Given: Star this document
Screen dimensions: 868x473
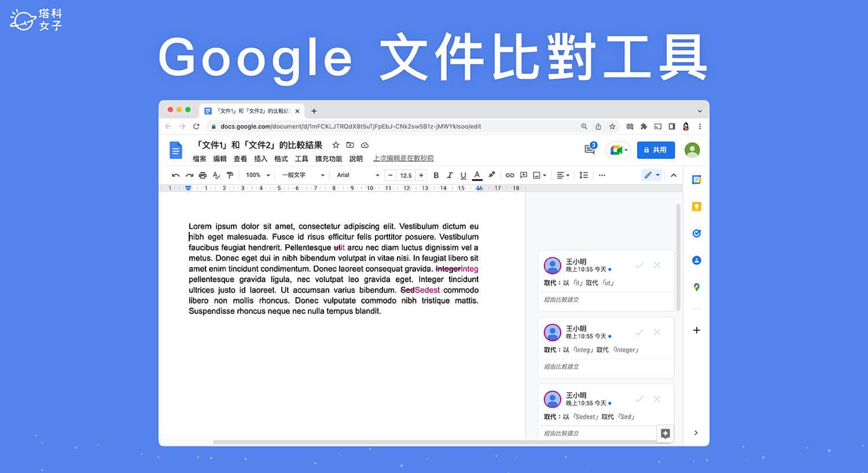Looking at the screenshot, I should coord(336,145).
